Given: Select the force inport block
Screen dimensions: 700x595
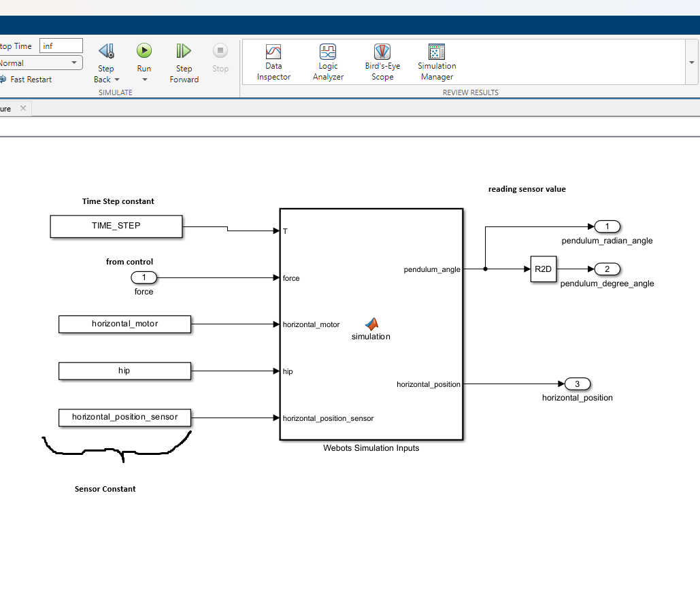Looking at the screenshot, I should [144, 277].
